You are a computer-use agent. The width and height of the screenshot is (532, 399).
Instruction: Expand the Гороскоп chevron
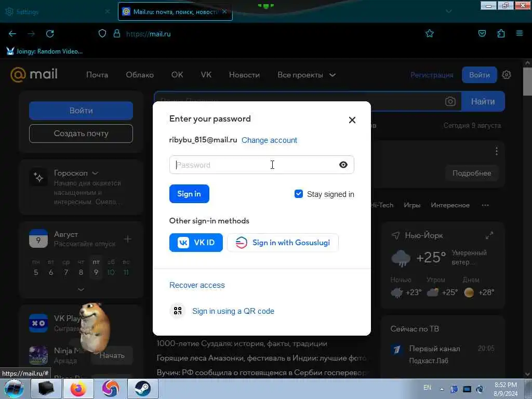tap(95, 173)
